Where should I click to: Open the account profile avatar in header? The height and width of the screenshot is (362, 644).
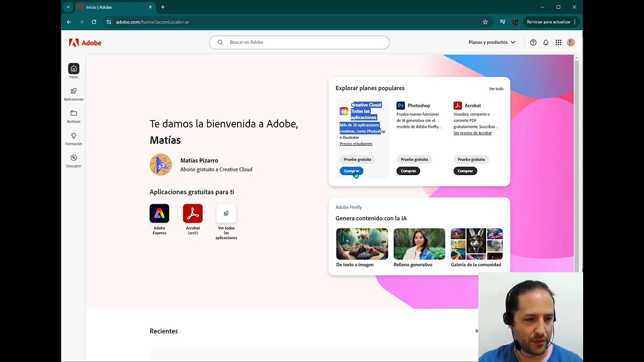coord(571,43)
